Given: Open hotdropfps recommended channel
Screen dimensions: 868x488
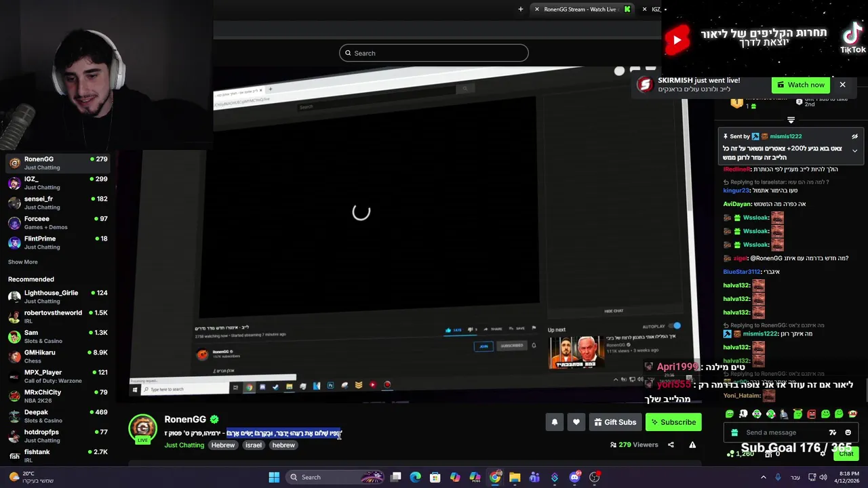Looking at the screenshot, I should point(58,436).
